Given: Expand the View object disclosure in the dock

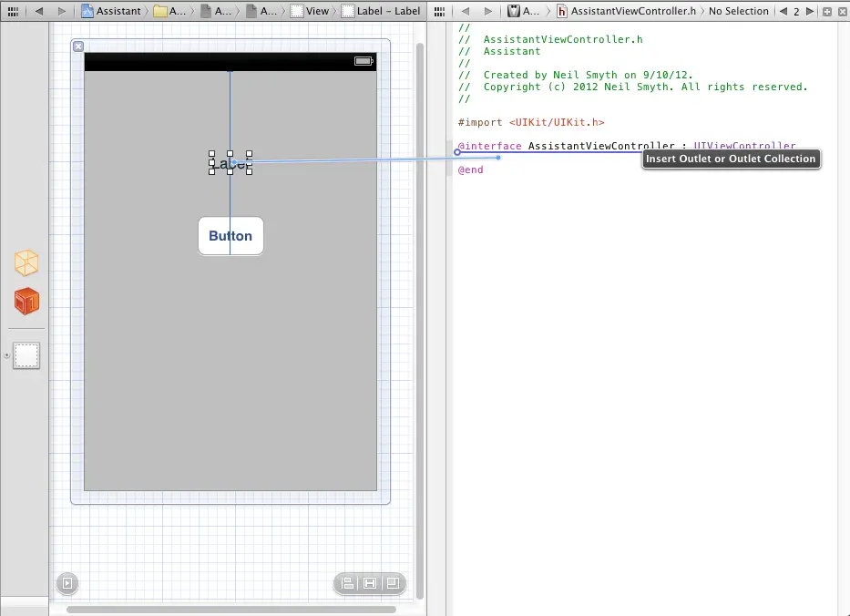Looking at the screenshot, I should [x=7, y=355].
